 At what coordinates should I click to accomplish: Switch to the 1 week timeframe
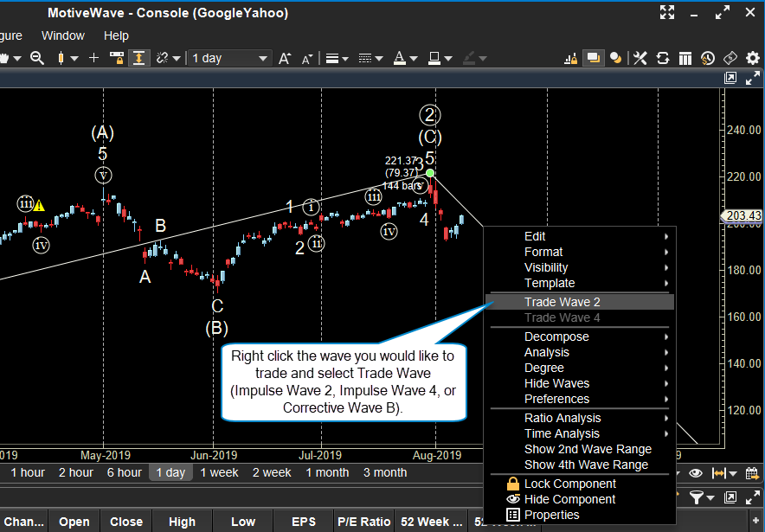[219, 472]
